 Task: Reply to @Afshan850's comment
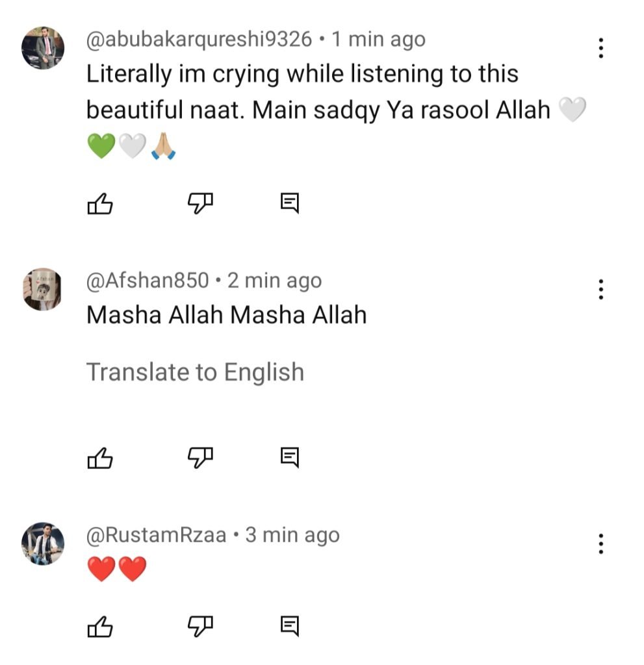[290, 458]
